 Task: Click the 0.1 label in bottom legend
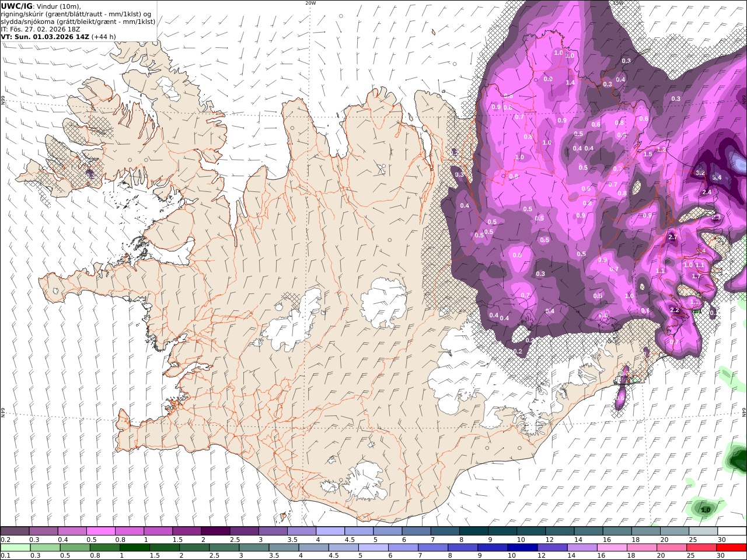[5, 556]
